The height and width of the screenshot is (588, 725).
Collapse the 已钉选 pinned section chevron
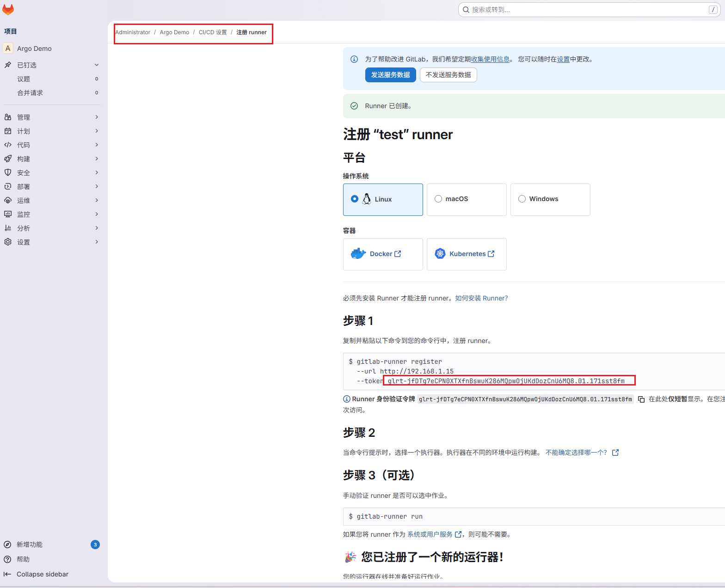[97, 65]
